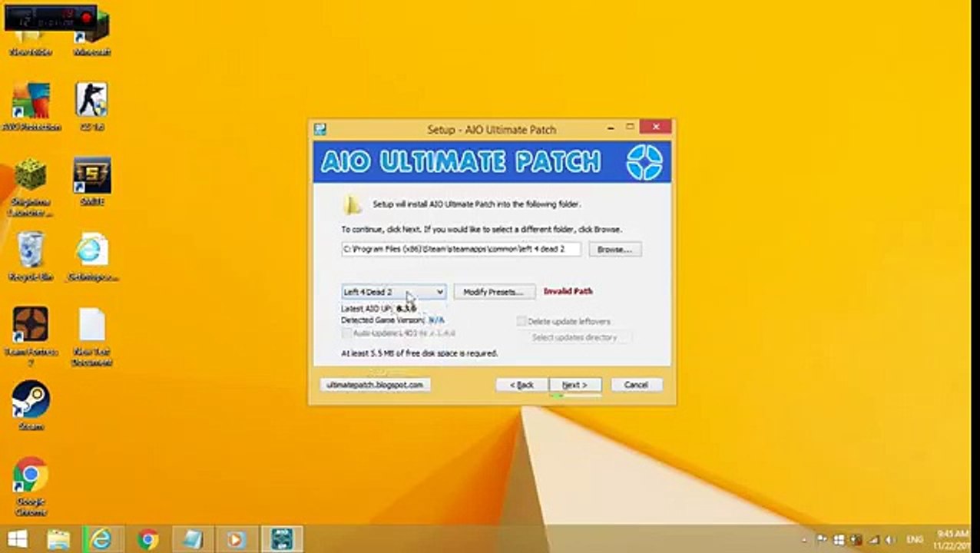Click into the install folder path field

click(x=461, y=250)
